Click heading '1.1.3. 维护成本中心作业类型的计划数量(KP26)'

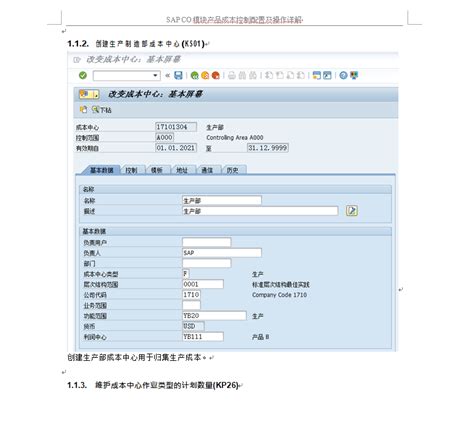point(153,385)
